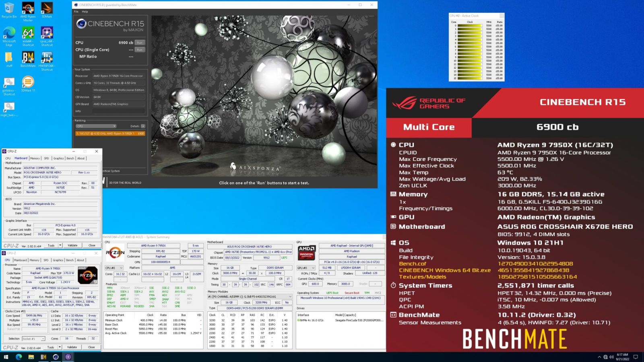Open the Recycle Bin on the desktop
Viewport: 644px width, 362px height.
point(9,9)
